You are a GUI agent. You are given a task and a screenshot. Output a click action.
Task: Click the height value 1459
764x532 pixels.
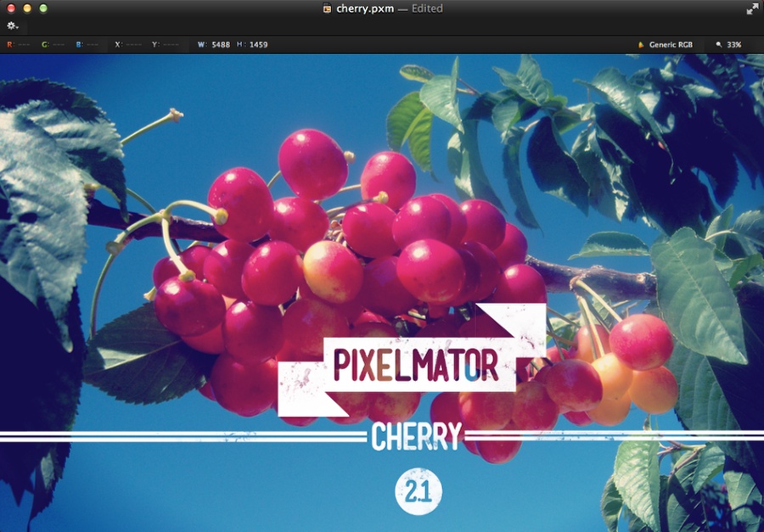coord(258,45)
